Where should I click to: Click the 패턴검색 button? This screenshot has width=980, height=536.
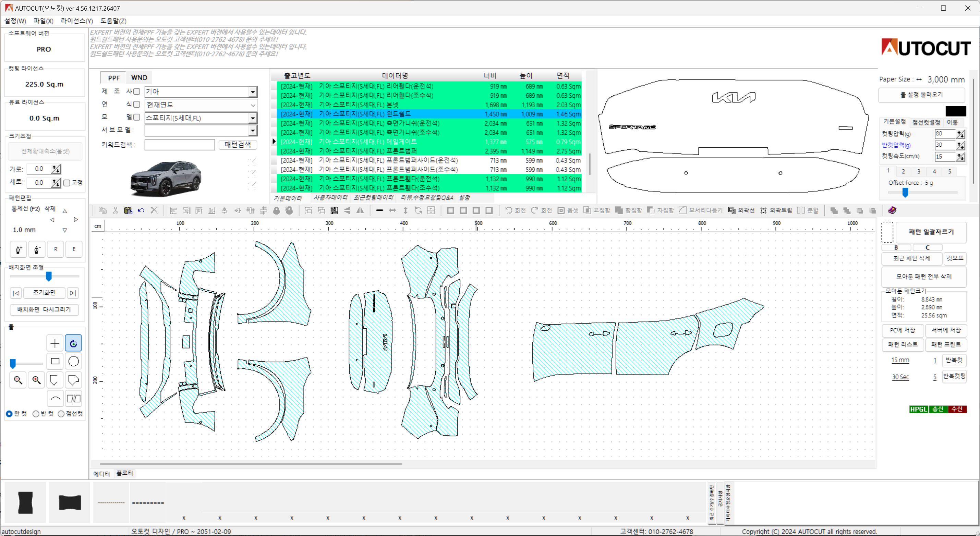click(x=238, y=145)
